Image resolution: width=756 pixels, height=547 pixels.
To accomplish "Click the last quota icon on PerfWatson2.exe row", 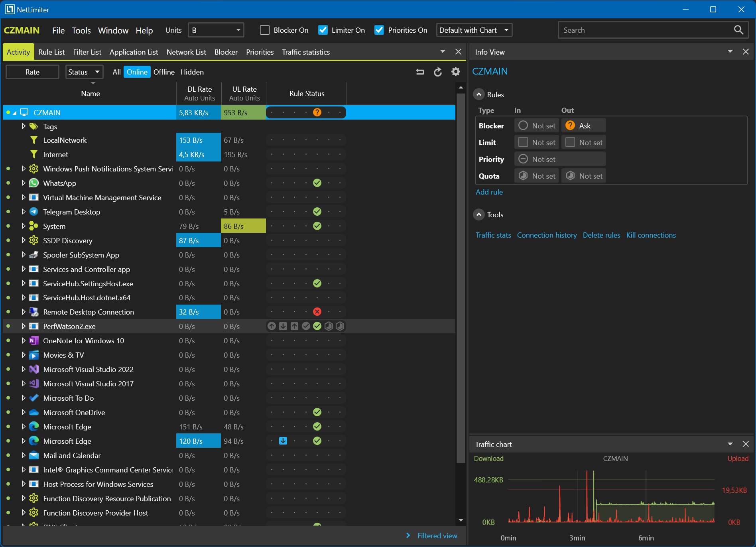I will click(x=340, y=326).
